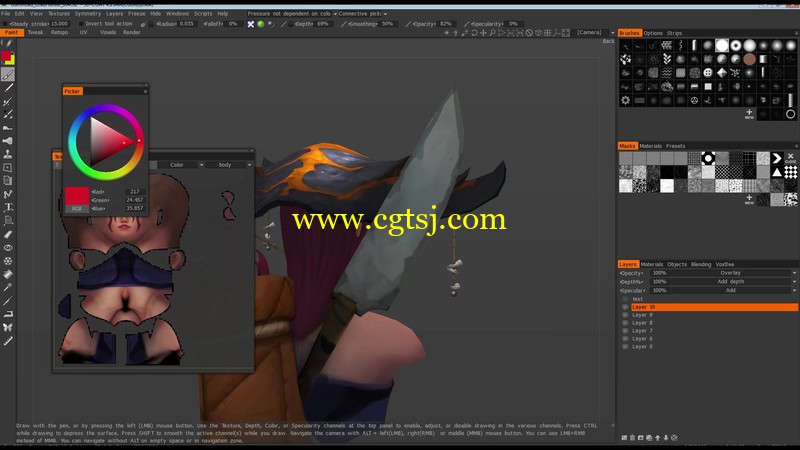Viewport: 800px width, 450px height.
Task: Click the foreground/background color swatch
Action: pos(7,58)
